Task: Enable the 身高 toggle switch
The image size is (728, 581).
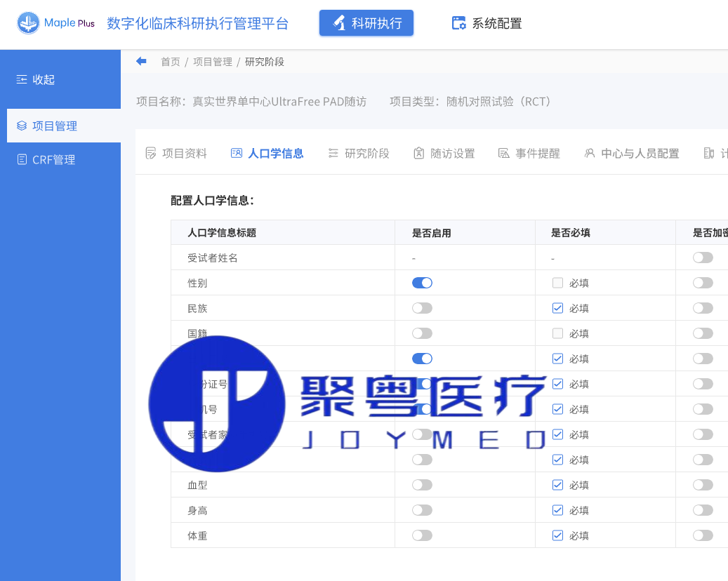Action: [x=422, y=510]
